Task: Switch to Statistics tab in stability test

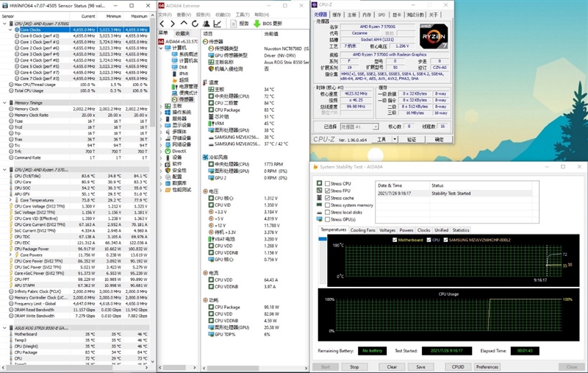Action: pos(461,230)
